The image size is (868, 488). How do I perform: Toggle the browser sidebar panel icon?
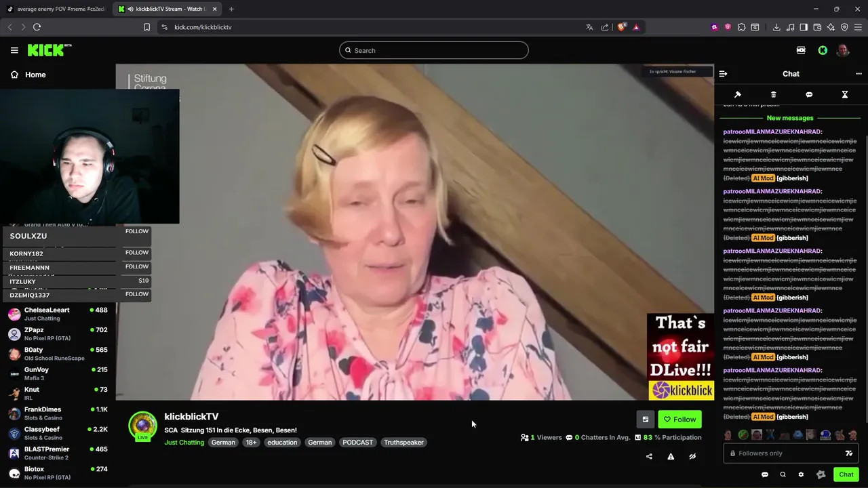[x=804, y=27]
